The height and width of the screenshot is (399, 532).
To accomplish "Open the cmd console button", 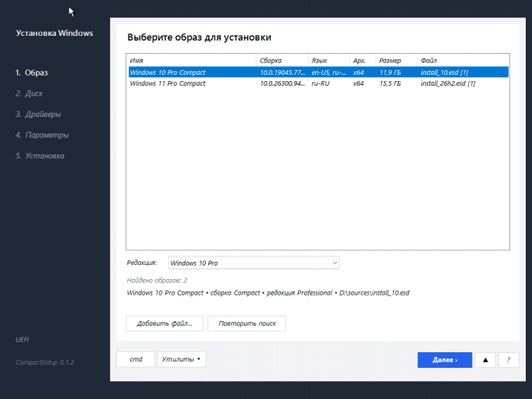I will (x=136, y=359).
